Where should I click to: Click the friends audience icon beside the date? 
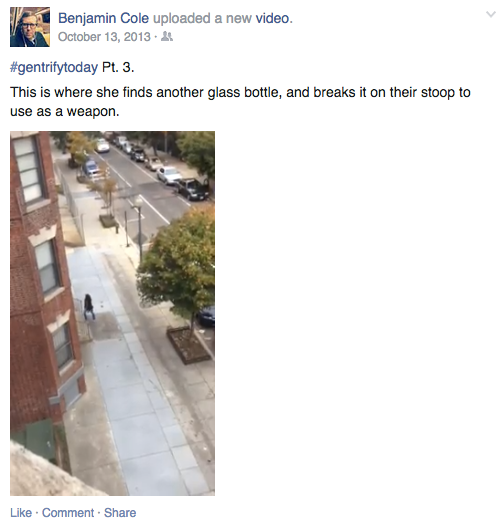coord(167,36)
